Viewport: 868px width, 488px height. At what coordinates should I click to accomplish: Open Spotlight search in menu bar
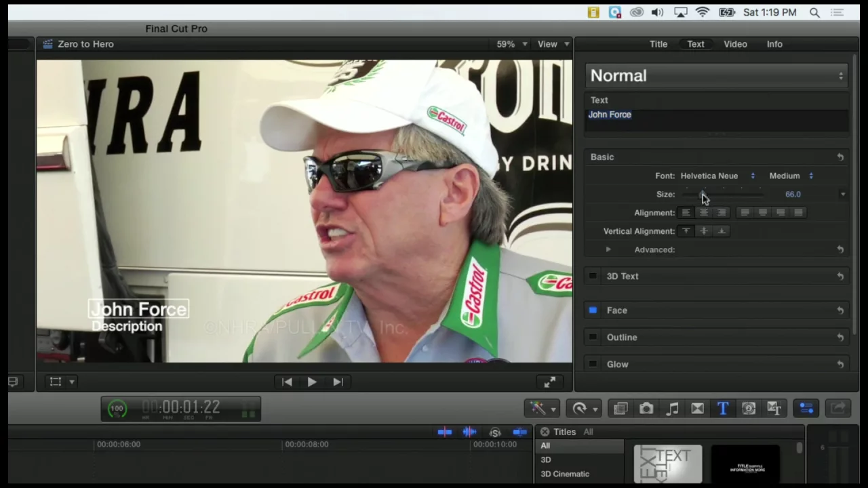point(814,12)
